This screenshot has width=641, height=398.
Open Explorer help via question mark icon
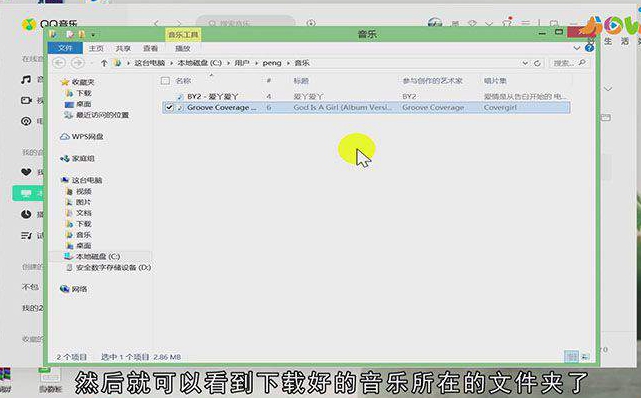pyautogui.click(x=589, y=48)
